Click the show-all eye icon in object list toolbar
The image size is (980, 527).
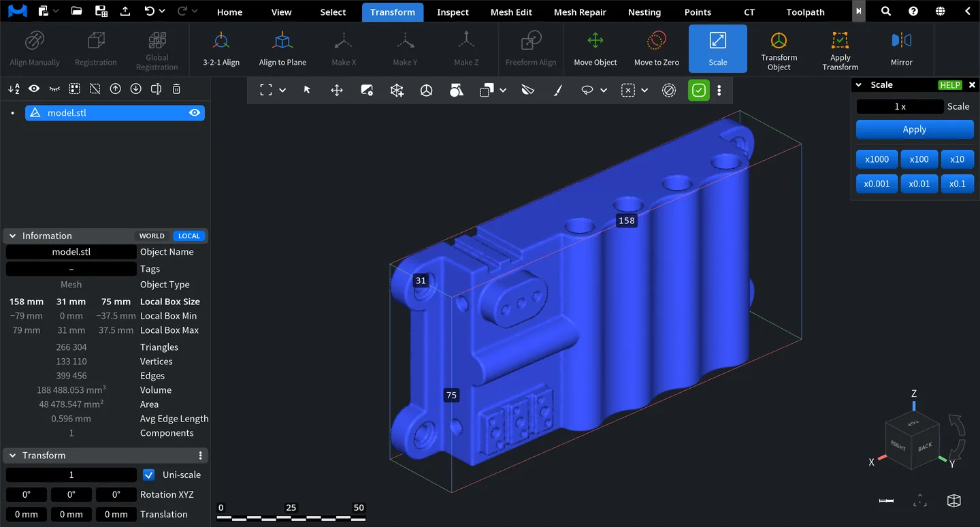(x=34, y=89)
